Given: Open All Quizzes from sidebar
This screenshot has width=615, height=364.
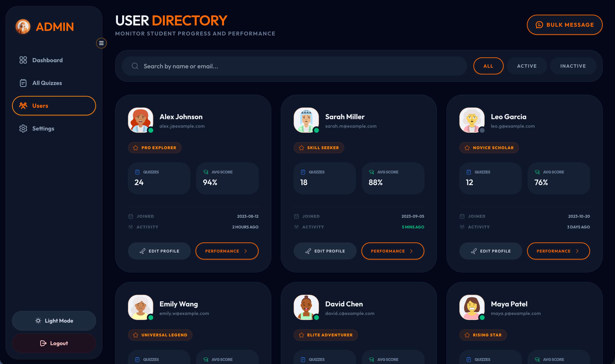Looking at the screenshot, I should tap(47, 83).
